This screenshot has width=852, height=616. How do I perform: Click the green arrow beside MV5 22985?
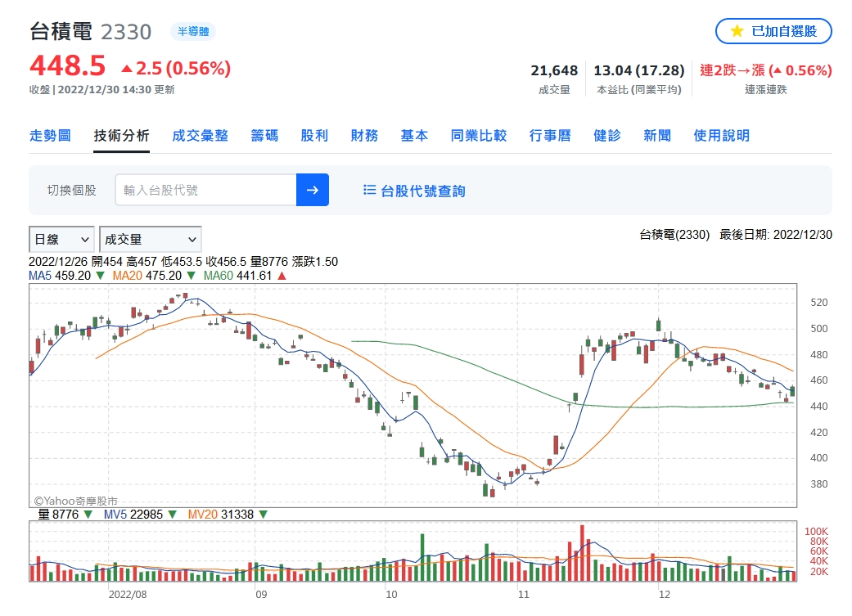tap(172, 514)
